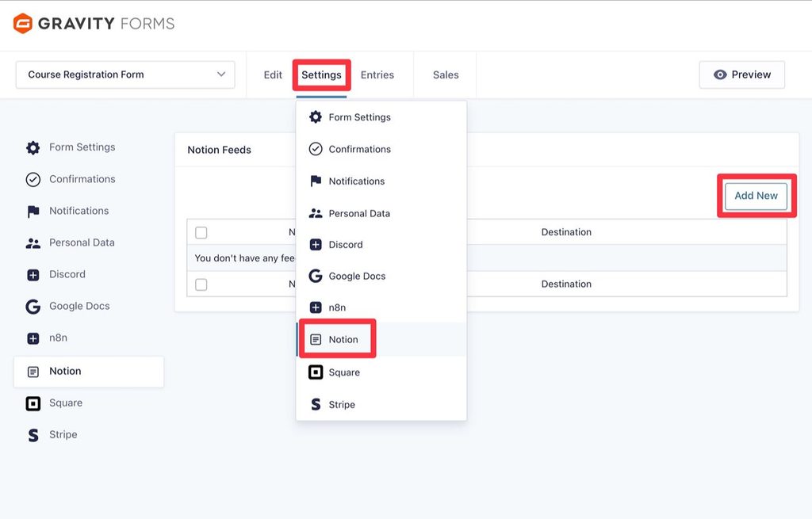Click the plus icon beside sidebar n8n
Viewport: 812px width, 519px height.
33,338
